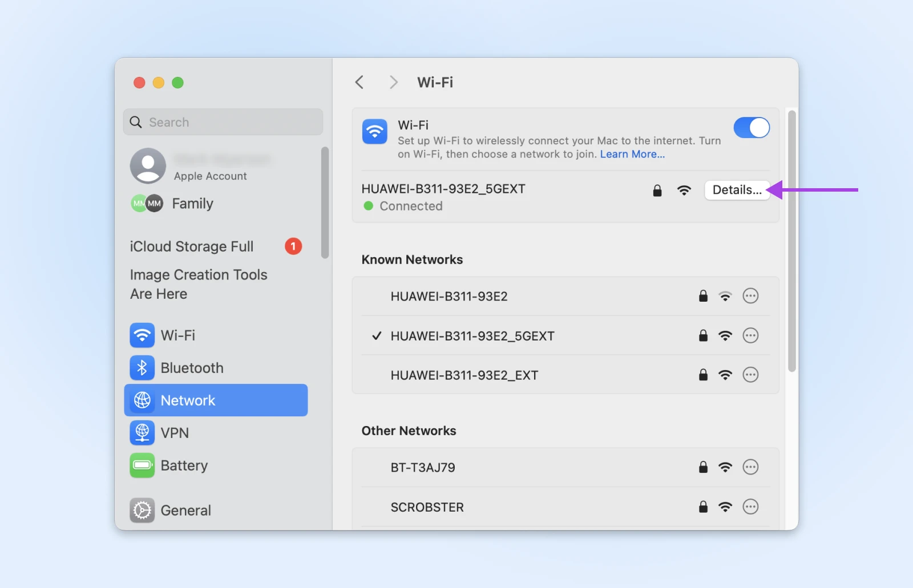Open Image Creation Tools Are Here item
This screenshot has height=588, width=913.
tap(198, 284)
